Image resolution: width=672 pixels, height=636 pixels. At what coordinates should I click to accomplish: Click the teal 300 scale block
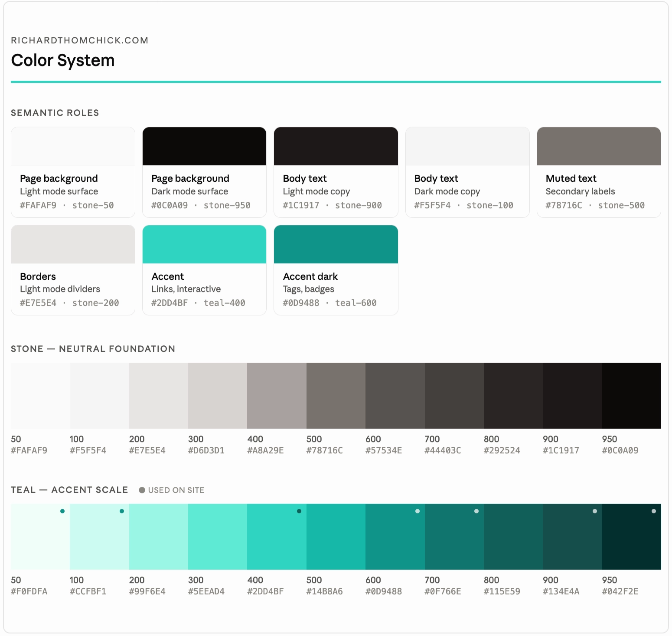[218, 537]
